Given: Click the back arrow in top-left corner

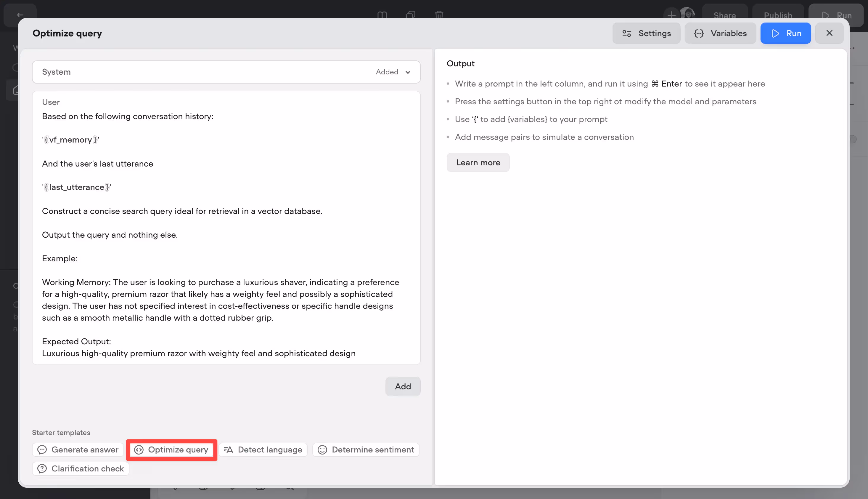Looking at the screenshot, I should pos(20,15).
